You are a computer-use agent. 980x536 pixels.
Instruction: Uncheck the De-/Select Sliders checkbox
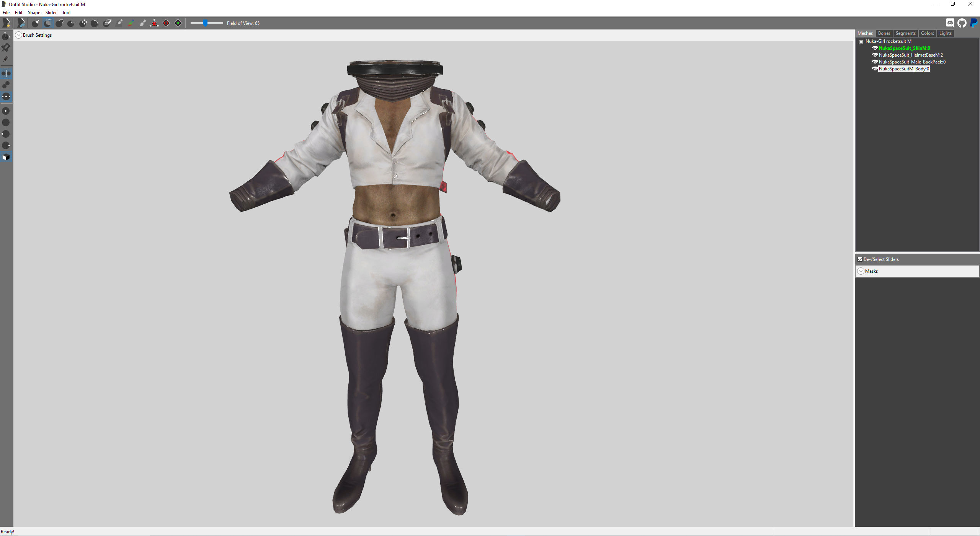[x=860, y=259]
